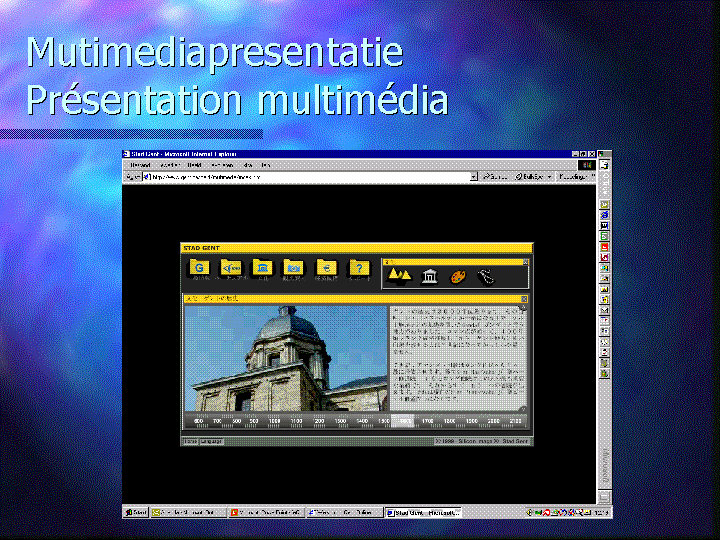Viewport: 720px width, 540px height.
Task: Select the highlighted 1600 timeline segment
Action: pyautogui.click(x=405, y=422)
